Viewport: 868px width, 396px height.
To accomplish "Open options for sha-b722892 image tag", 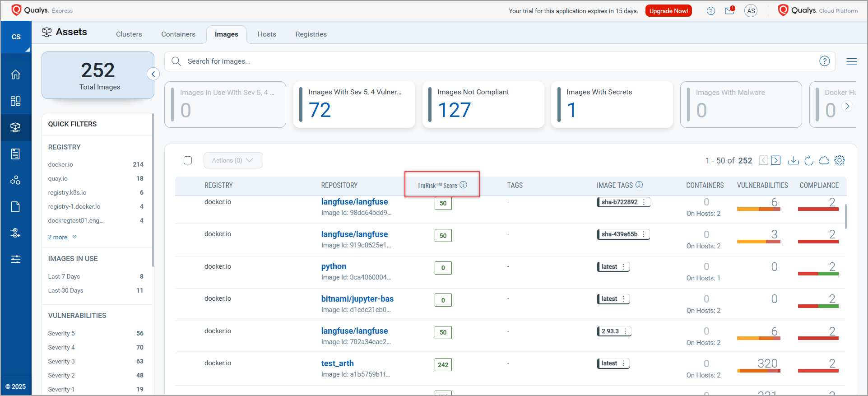I will coord(644,202).
